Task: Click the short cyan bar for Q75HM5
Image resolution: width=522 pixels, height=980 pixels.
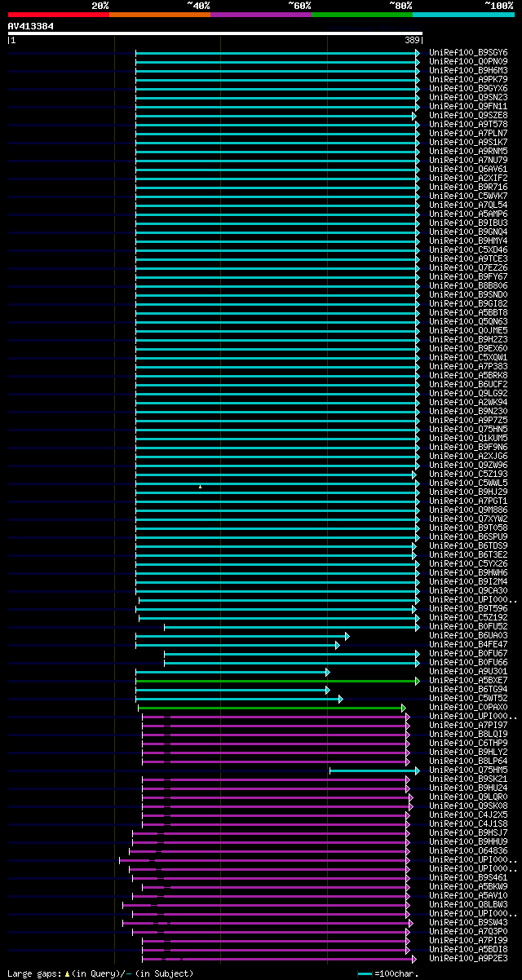Action: pos(375,770)
